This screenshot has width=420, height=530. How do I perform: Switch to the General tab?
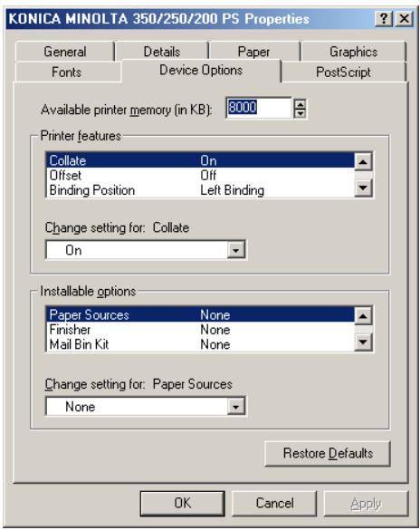point(65,52)
